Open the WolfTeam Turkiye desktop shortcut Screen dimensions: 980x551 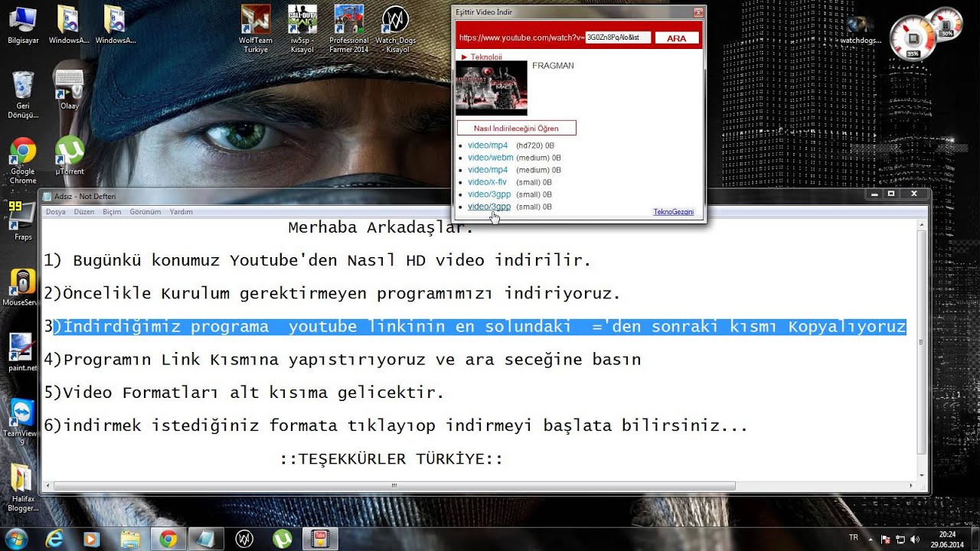pyautogui.click(x=256, y=29)
